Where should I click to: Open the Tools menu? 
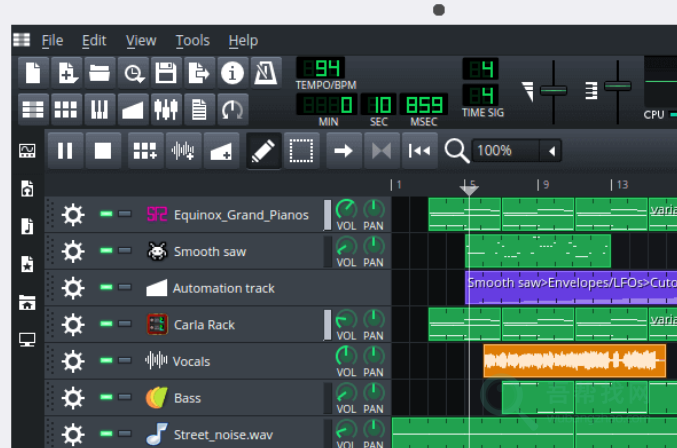pyautogui.click(x=192, y=40)
